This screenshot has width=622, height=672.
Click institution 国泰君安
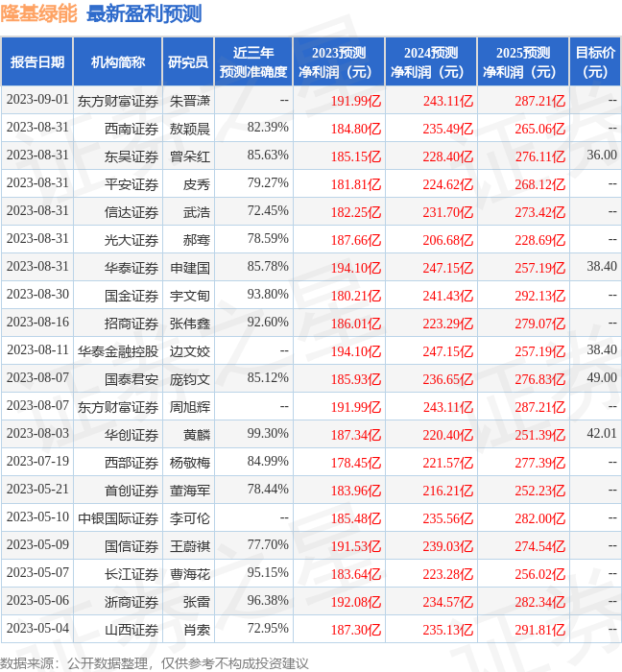coord(132,379)
